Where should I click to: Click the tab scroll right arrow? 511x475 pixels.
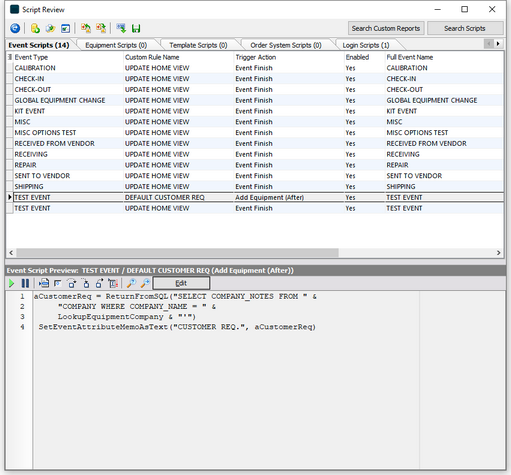point(498,44)
